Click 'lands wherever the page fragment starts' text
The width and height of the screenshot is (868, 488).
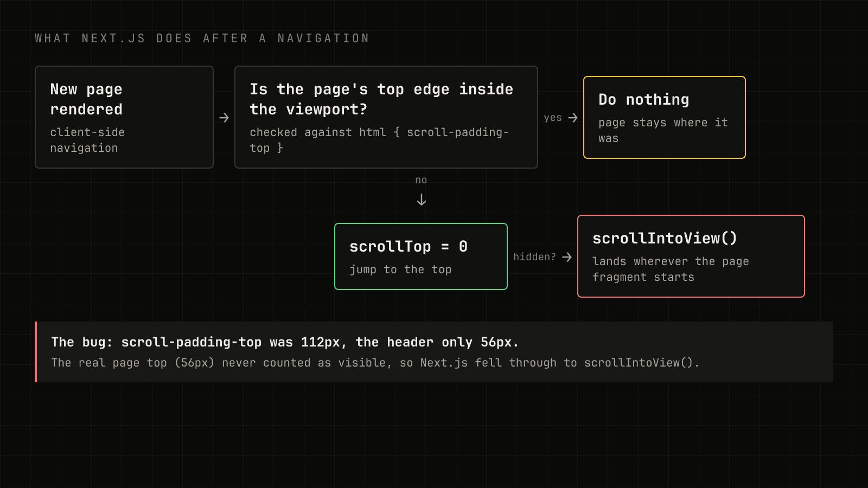point(671,269)
